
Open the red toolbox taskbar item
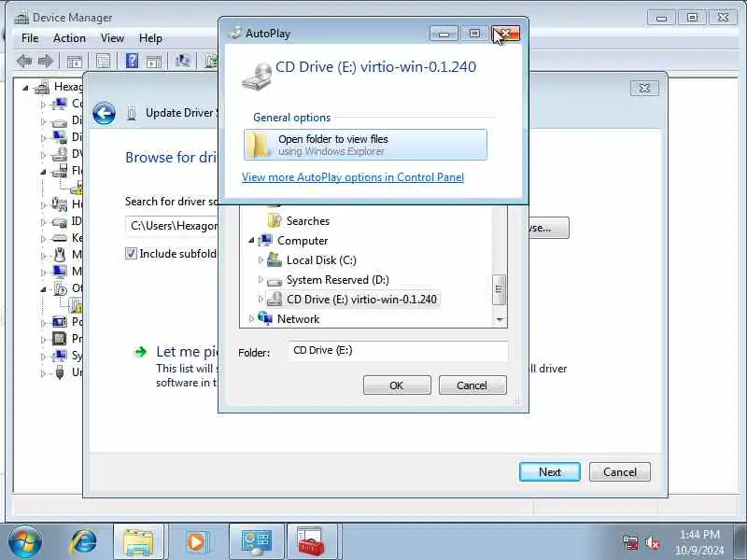(312, 542)
